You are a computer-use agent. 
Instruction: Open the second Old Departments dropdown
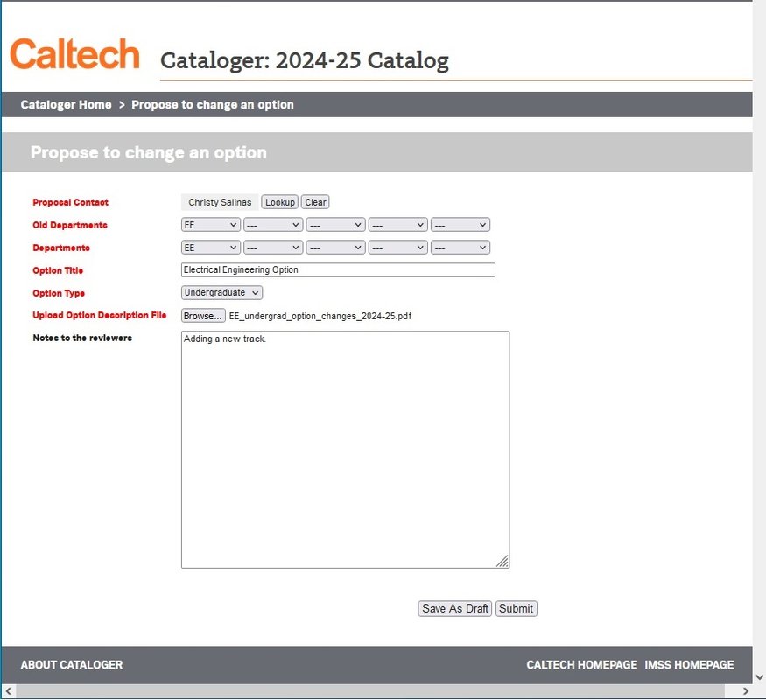[273, 225]
